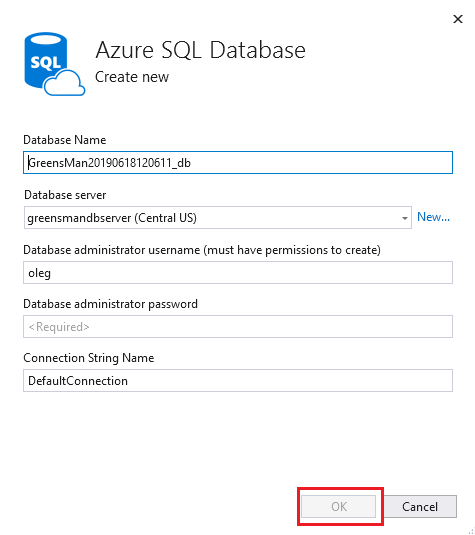Expand the server list using its arrow

(x=404, y=218)
